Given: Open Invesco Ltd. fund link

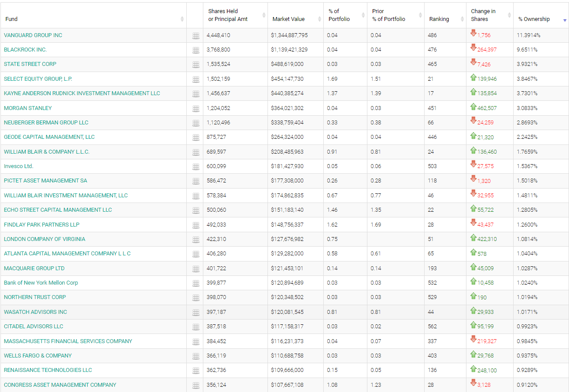Looking at the screenshot, I should (x=19, y=166).
